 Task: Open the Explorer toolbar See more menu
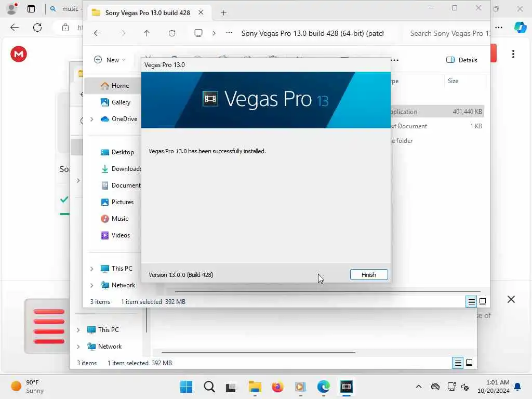tap(395, 60)
